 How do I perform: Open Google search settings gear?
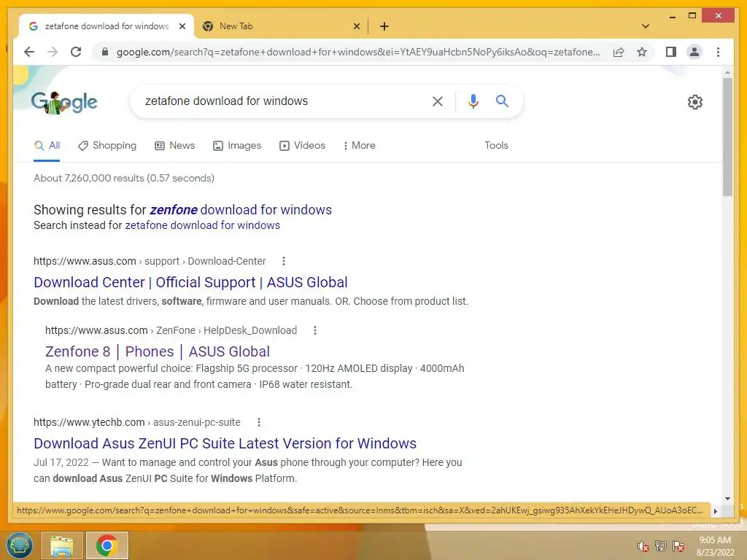coord(695,102)
